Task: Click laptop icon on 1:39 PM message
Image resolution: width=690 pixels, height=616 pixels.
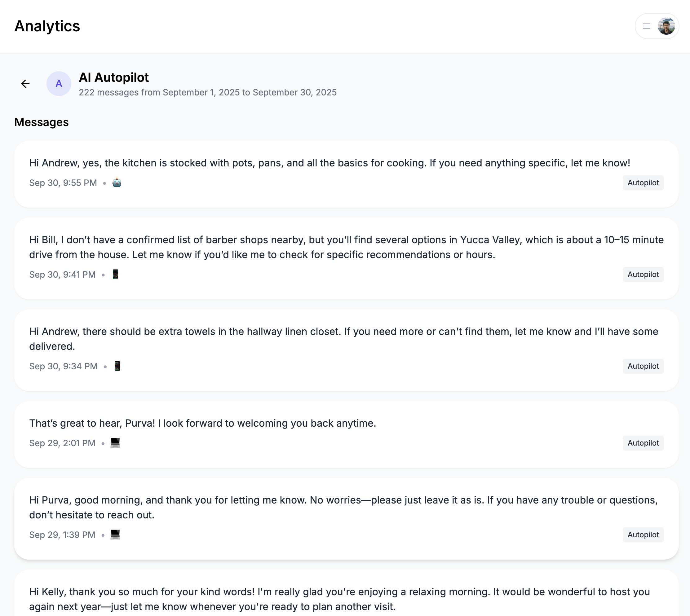Action: [115, 535]
